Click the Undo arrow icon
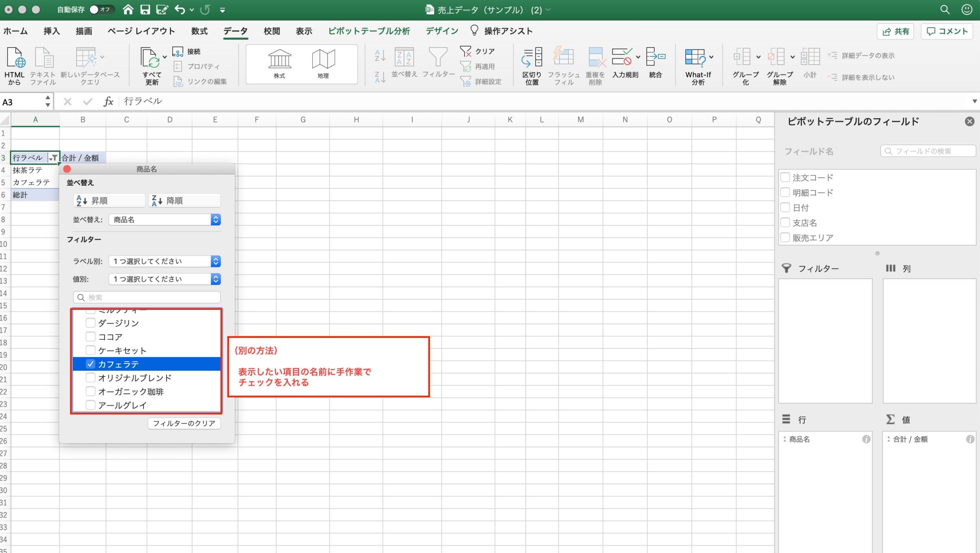The height and width of the screenshot is (553, 980). point(180,10)
